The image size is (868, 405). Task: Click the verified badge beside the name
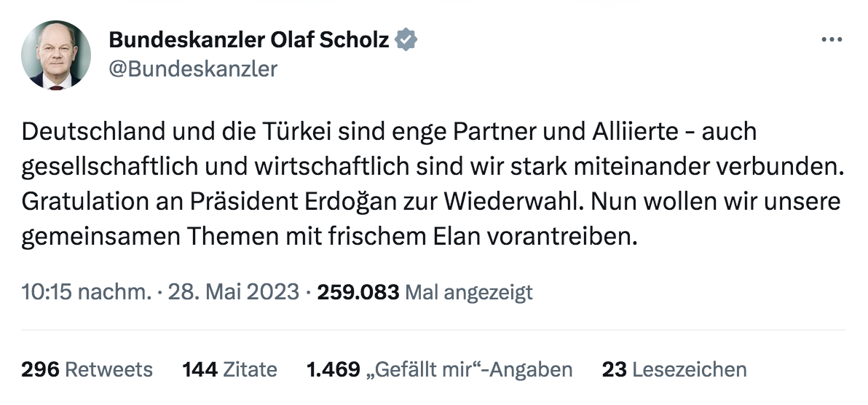(406, 40)
